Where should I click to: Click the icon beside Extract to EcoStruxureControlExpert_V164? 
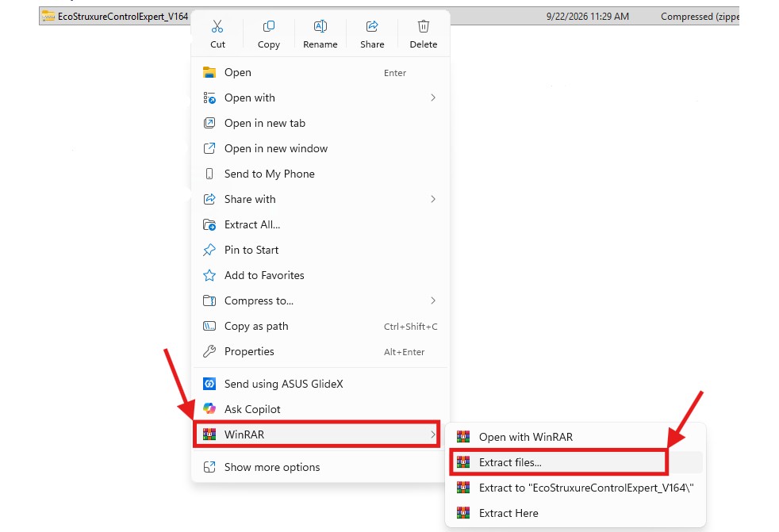coord(463,488)
